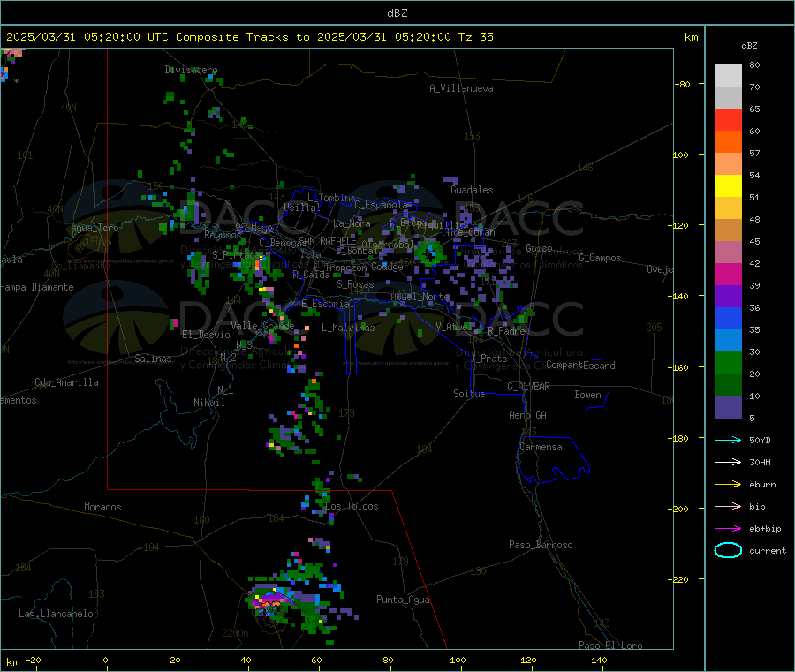Click the 'Divisadero' map label

pos(191,70)
